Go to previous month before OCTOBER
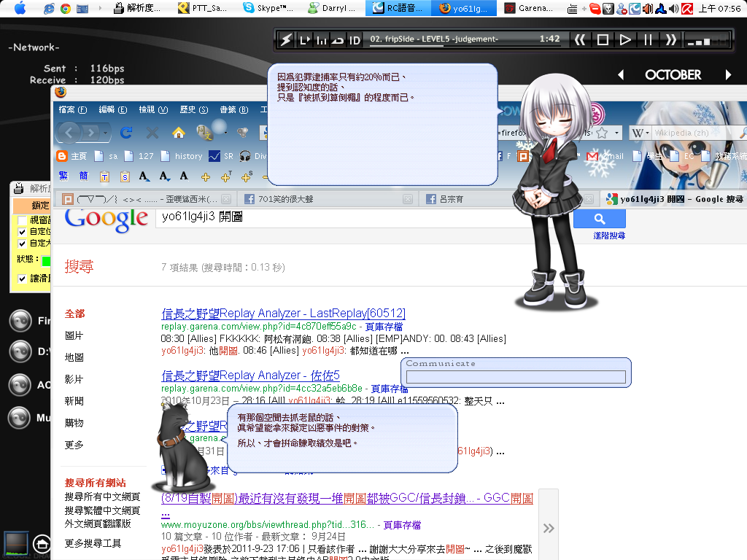Viewport: 747px width, 560px height. (620, 75)
